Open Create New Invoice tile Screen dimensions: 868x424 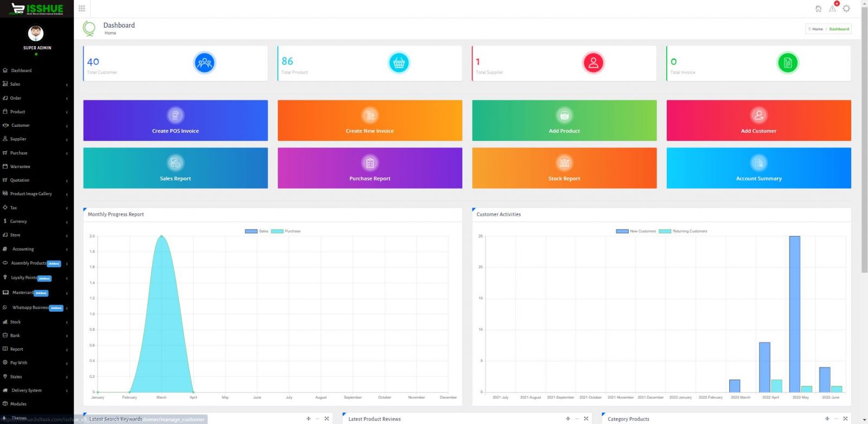tap(370, 120)
